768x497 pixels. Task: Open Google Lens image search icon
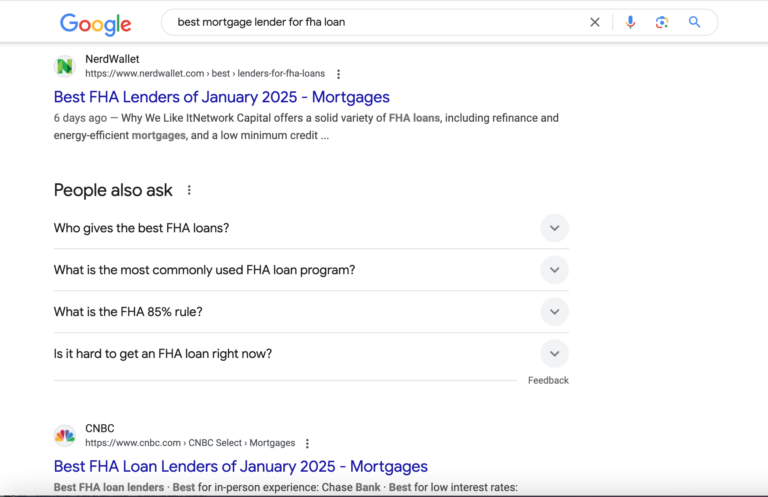(x=662, y=22)
